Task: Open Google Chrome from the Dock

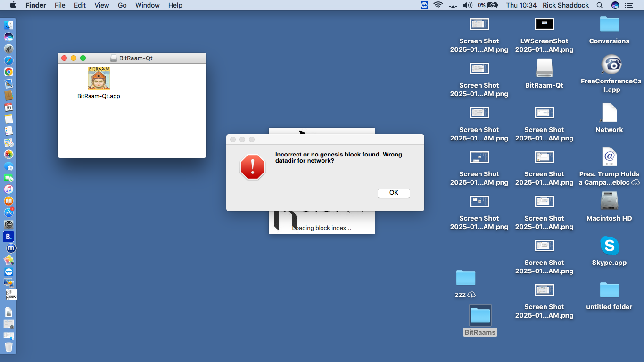Action: pyautogui.click(x=8, y=72)
